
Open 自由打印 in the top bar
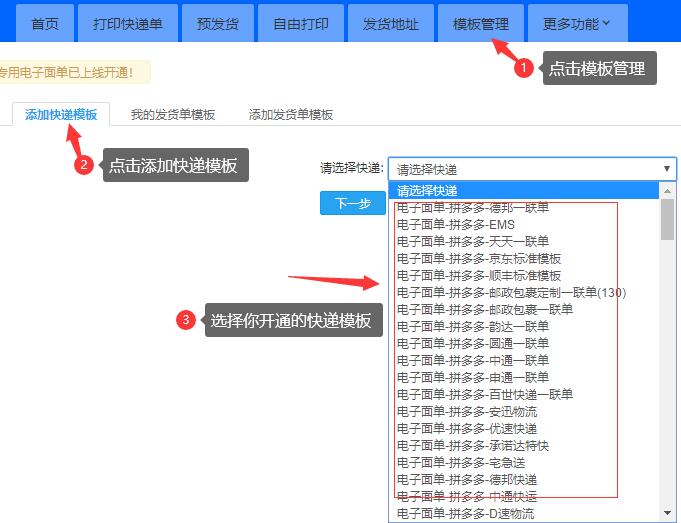click(x=301, y=23)
